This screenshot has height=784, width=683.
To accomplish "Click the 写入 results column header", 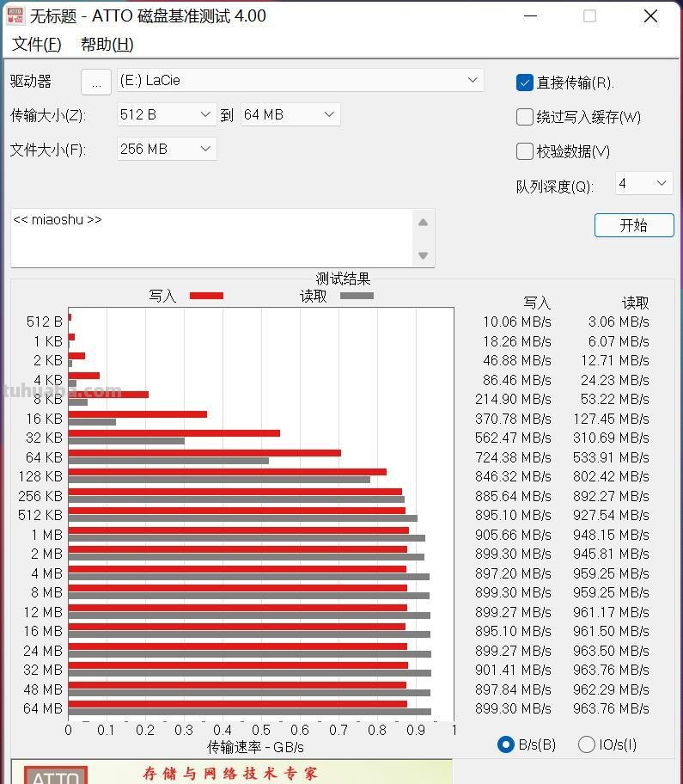I will 537,303.
